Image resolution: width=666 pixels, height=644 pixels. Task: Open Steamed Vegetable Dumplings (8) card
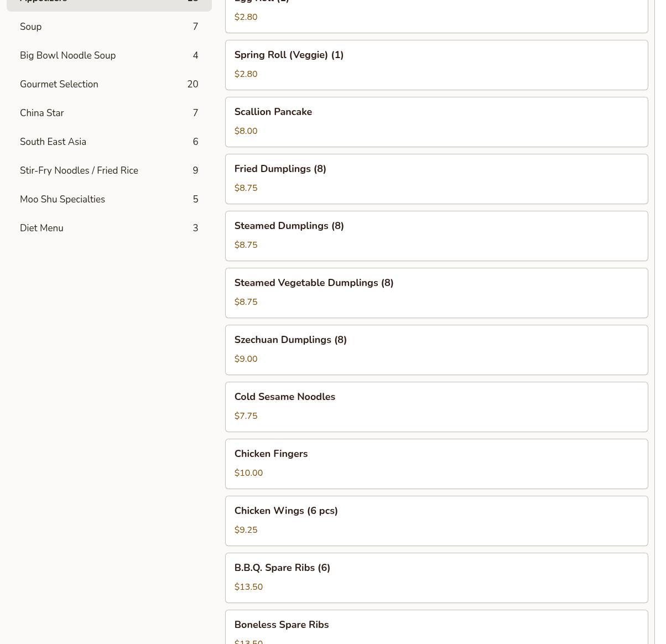tap(436, 293)
